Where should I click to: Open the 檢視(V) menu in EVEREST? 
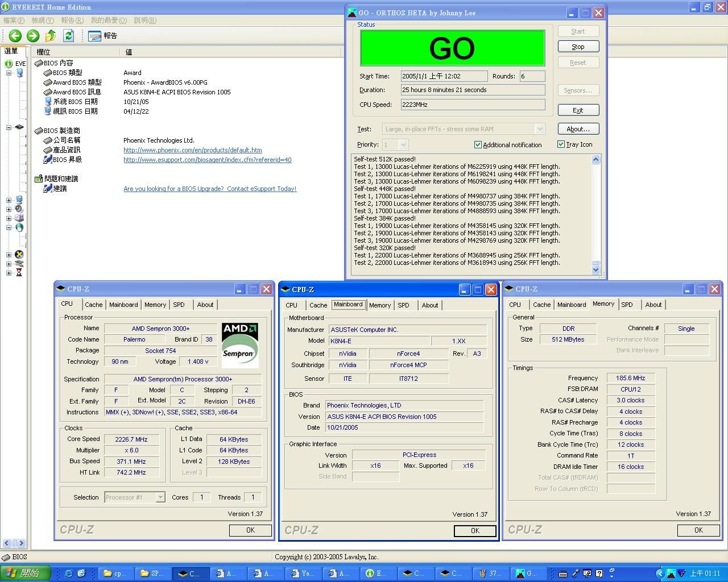(43, 20)
